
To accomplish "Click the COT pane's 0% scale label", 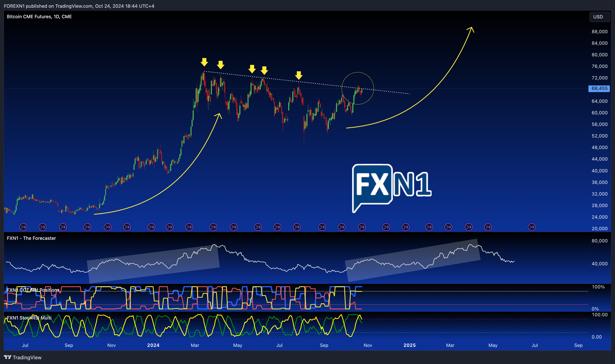I will 595,309.
